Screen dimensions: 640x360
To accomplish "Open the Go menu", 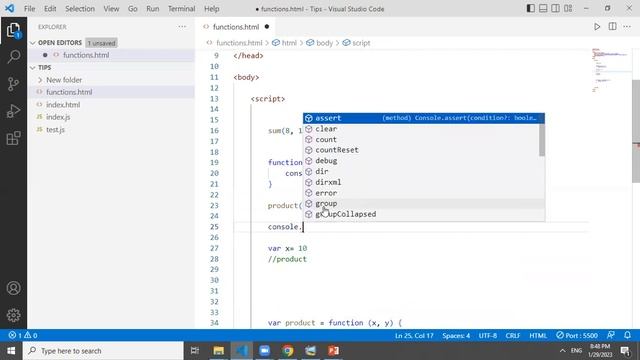I will pyautogui.click(x=133, y=9).
